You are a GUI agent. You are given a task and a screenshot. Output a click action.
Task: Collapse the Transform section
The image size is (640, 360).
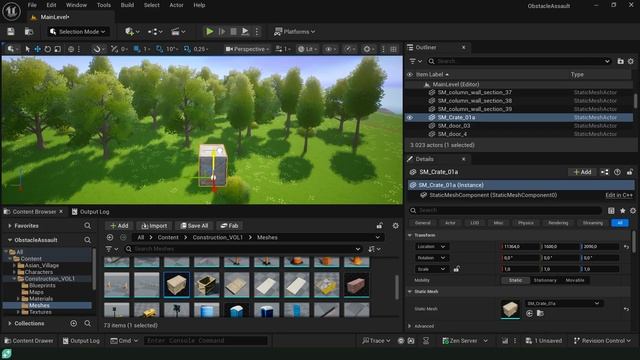click(x=410, y=235)
